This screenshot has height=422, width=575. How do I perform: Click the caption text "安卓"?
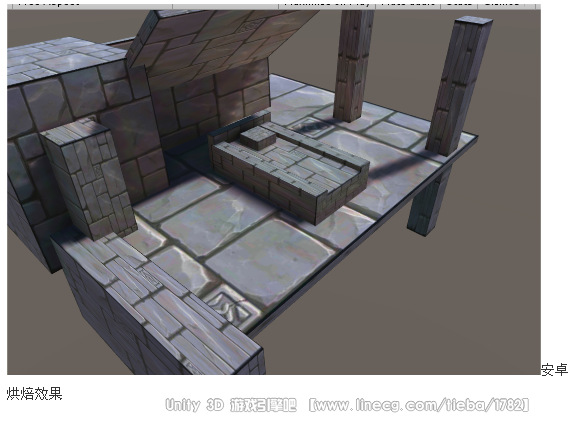(554, 370)
